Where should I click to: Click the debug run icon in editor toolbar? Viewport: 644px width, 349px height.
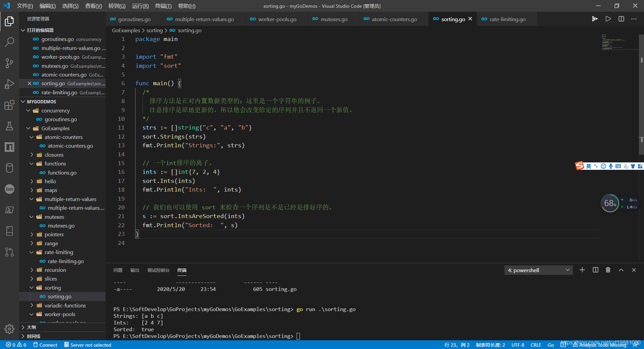coord(595,19)
